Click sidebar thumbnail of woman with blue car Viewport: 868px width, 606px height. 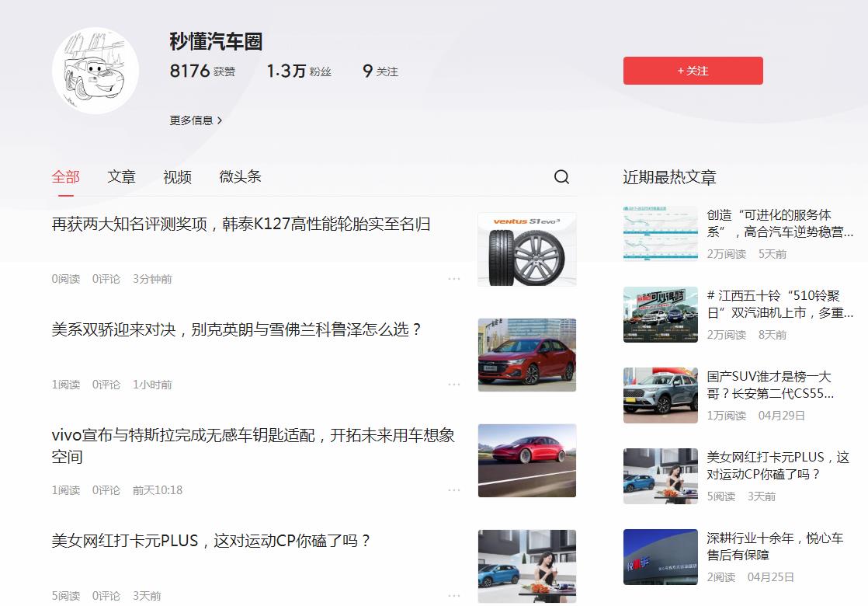[661, 476]
